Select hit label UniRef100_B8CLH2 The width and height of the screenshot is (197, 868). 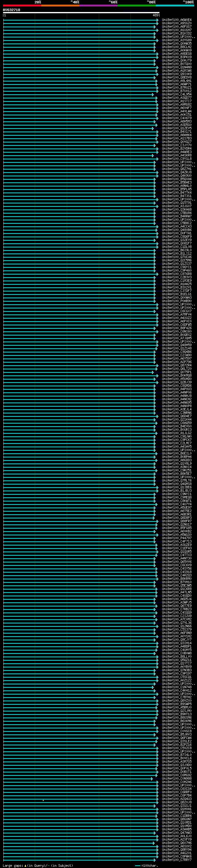coord(177,47)
